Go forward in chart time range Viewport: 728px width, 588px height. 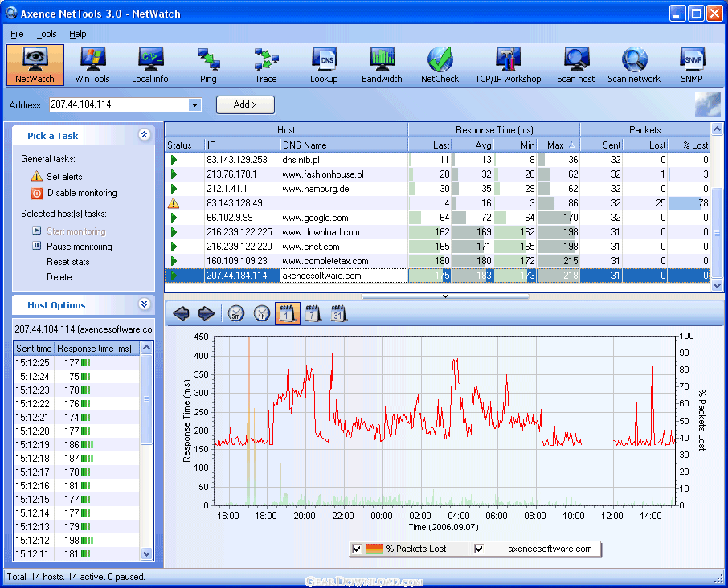tap(207, 314)
